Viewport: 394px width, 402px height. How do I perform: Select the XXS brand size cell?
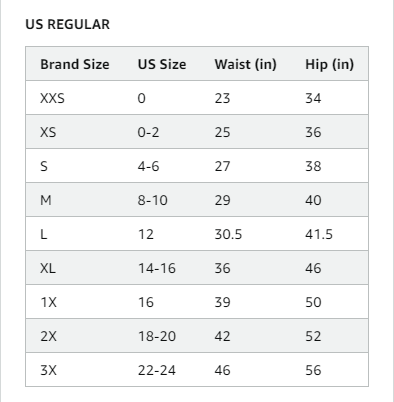(x=52, y=98)
